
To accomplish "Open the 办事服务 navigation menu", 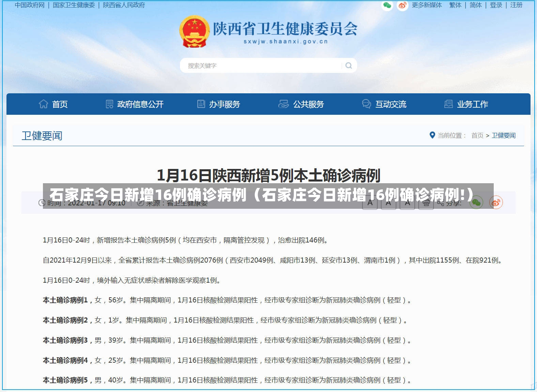I will 219,104.
